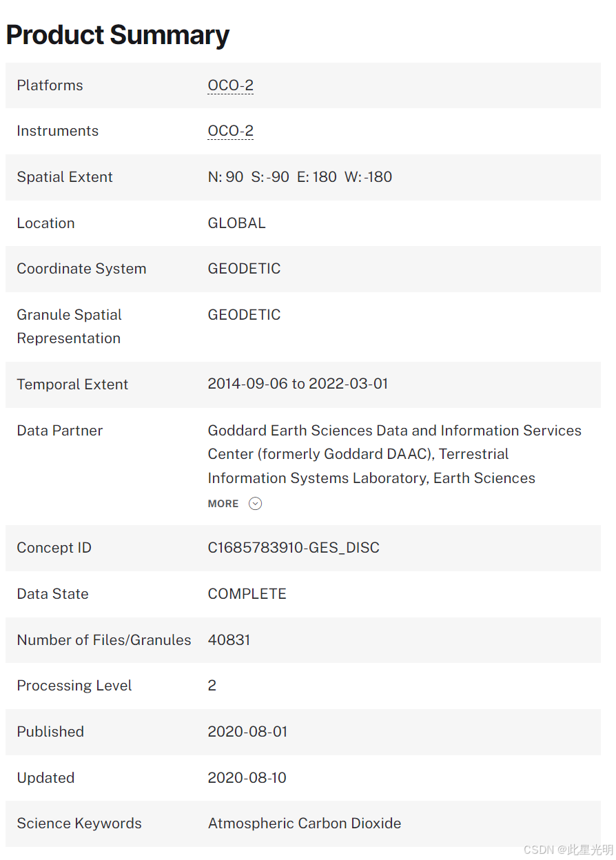Click the Coordinate System value GEODETIC
Image resolution: width=616 pixels, height=860 pixels.
point(244,269)
